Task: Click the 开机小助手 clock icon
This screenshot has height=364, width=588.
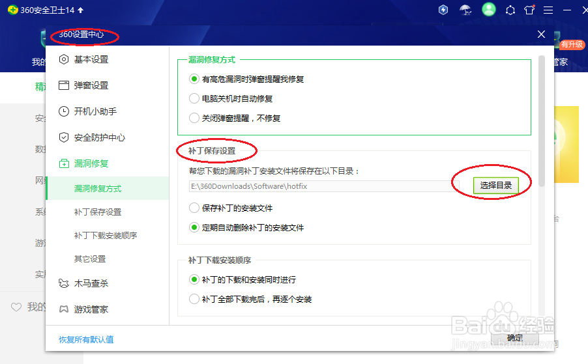Action: (x=64, y=111)
